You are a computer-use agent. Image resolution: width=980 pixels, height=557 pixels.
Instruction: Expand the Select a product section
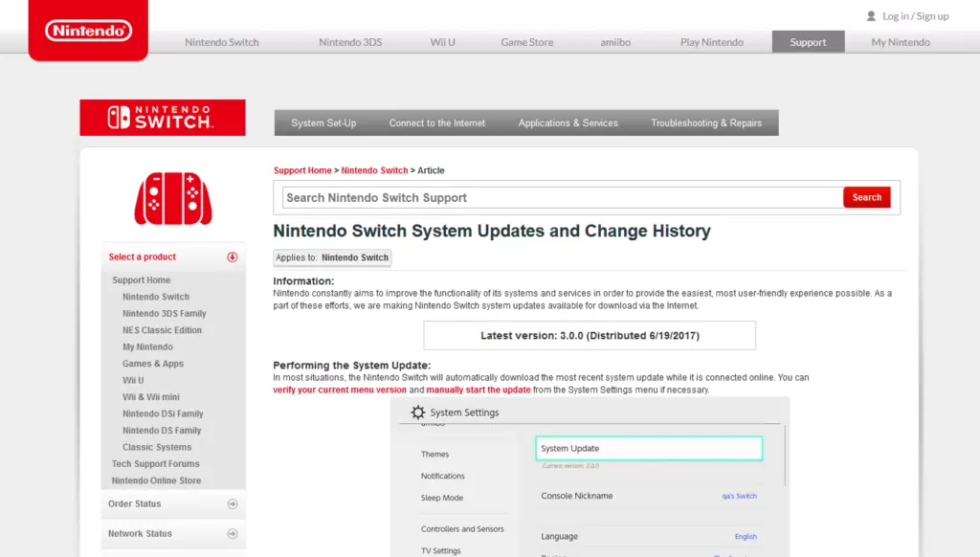point(173,256)
